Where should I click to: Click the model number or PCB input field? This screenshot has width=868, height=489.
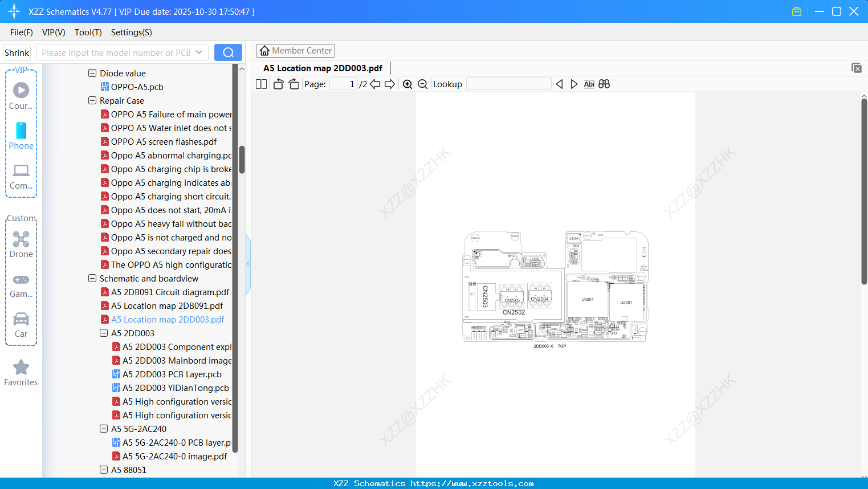tap(116, 52)
